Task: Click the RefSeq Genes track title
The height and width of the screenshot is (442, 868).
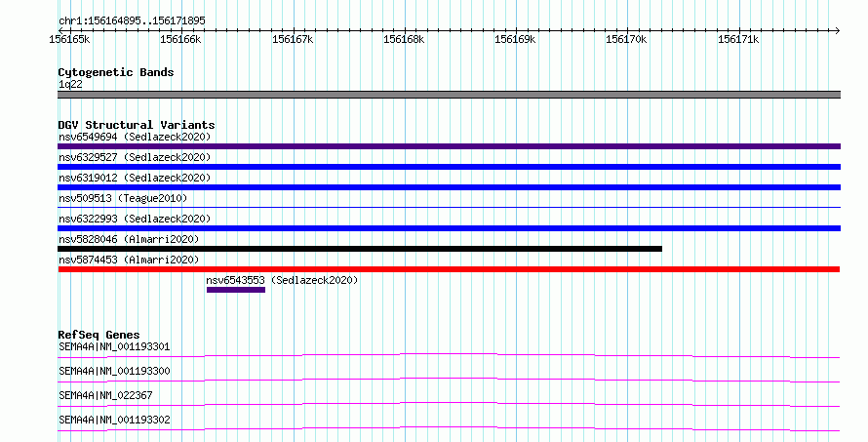Action: tap(99, 335)
